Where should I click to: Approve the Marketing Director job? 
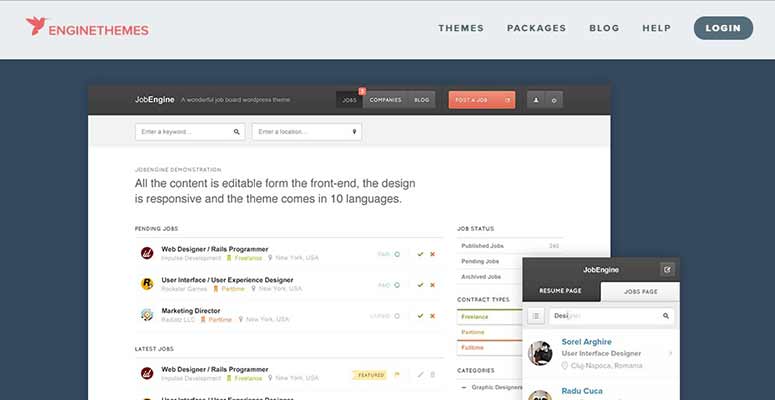420,316
